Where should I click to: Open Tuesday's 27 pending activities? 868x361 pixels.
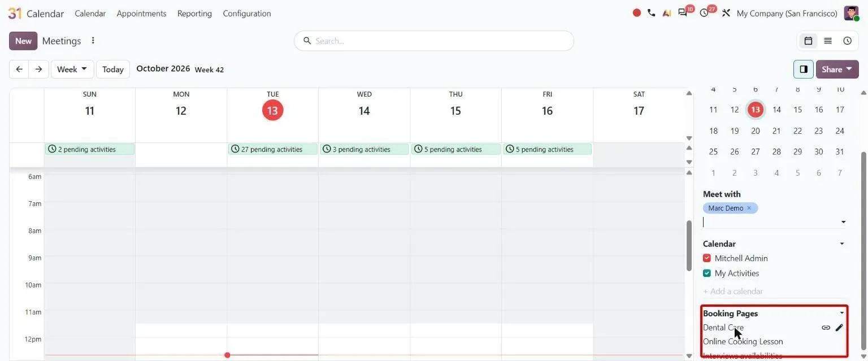click(x=273, y=149)
